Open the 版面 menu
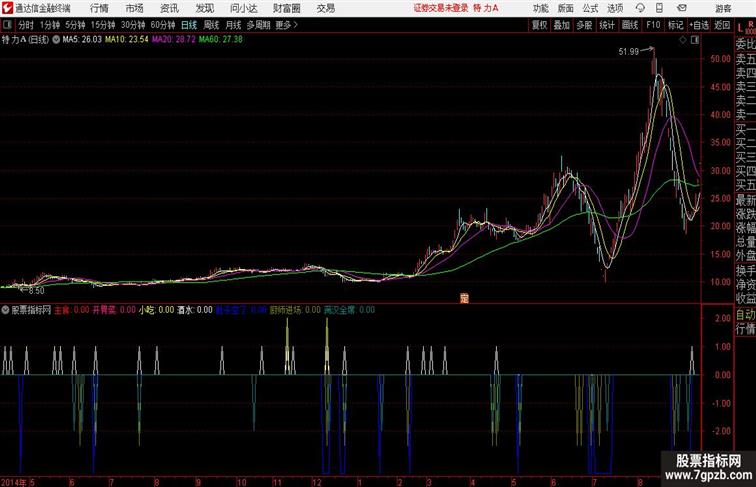Image resolution: width=756 pixels, height=487 pixels. [x=565, y=8]
